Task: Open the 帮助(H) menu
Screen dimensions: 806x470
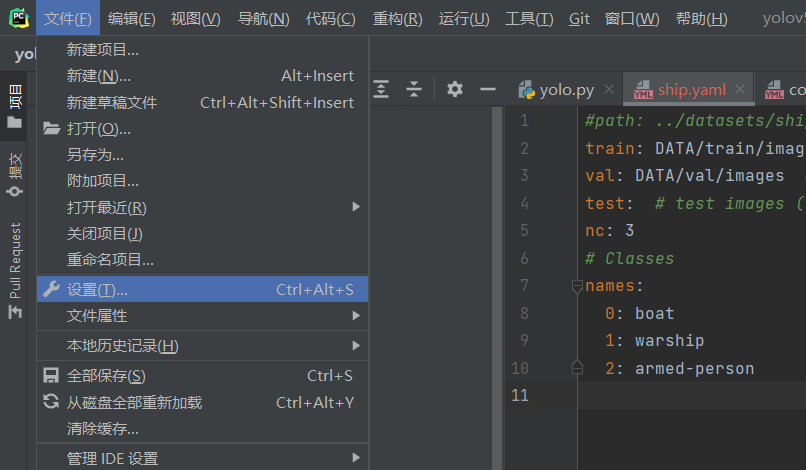Action: click(702, 19)
